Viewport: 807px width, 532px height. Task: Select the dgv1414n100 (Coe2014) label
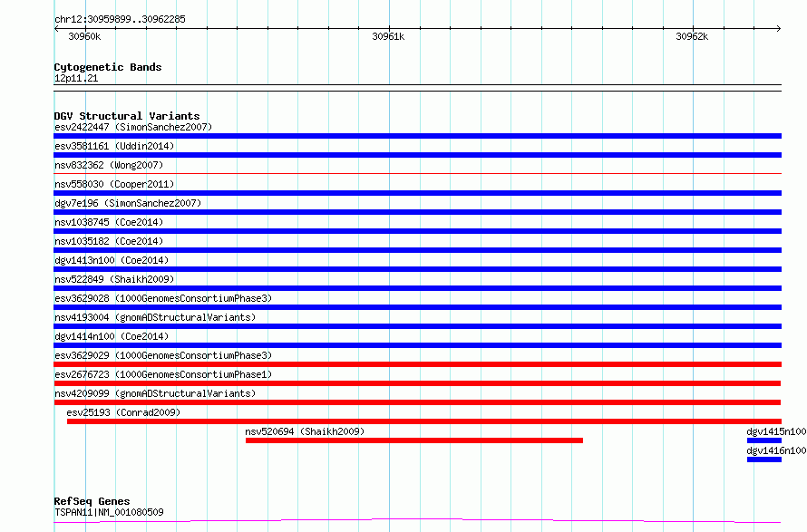(x=112, y=336)
